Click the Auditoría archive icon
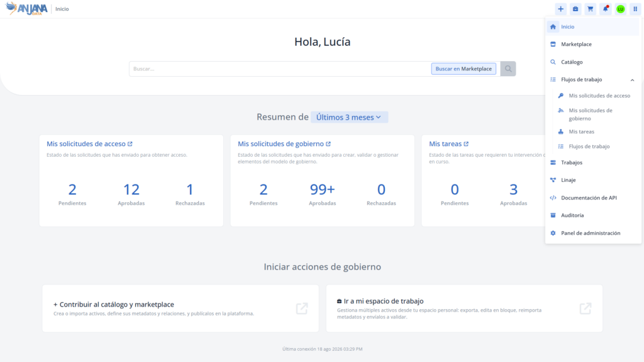Image resolution: width=644 pixels, height=362 pixels. tap(553, 215)
